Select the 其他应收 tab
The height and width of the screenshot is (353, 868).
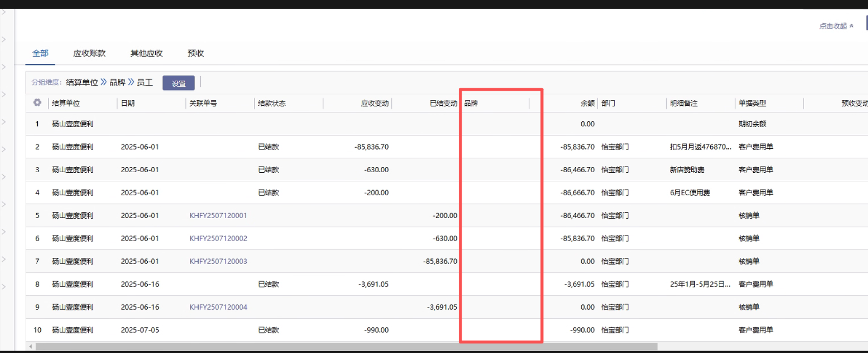pyautogui.click(x=147, y=53)
